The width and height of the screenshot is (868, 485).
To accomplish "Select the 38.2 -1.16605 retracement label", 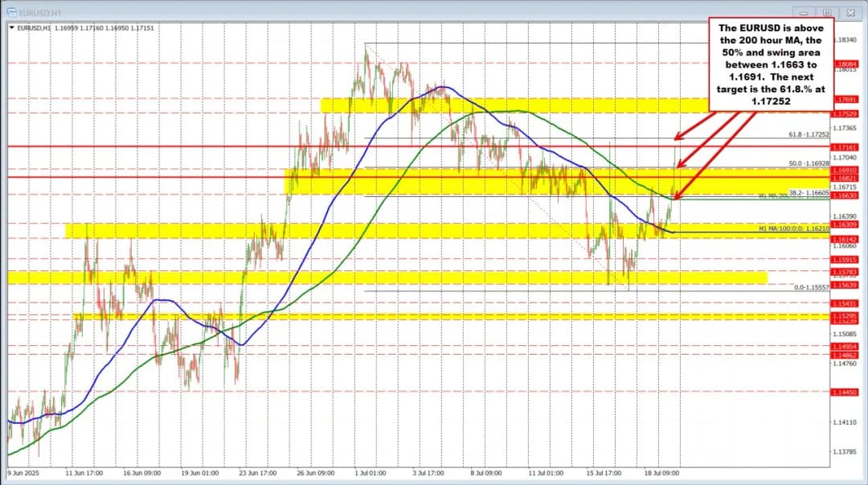I will click(805, 193).
